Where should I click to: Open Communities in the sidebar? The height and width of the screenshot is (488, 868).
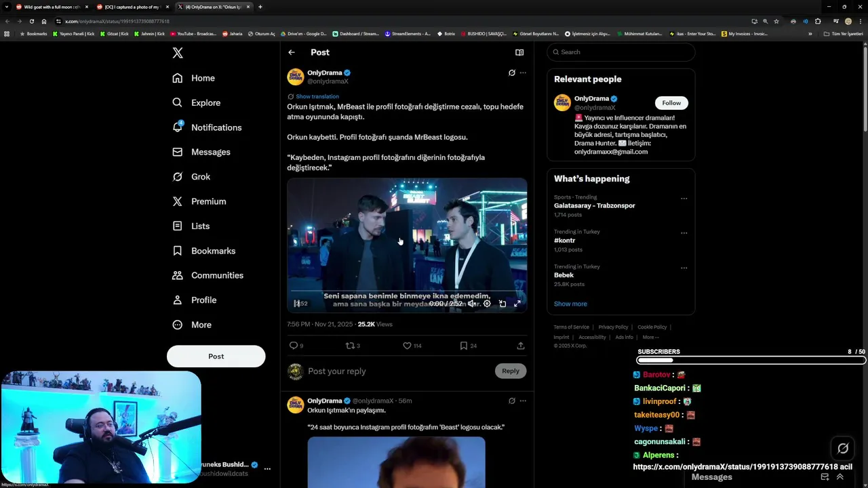208,275
